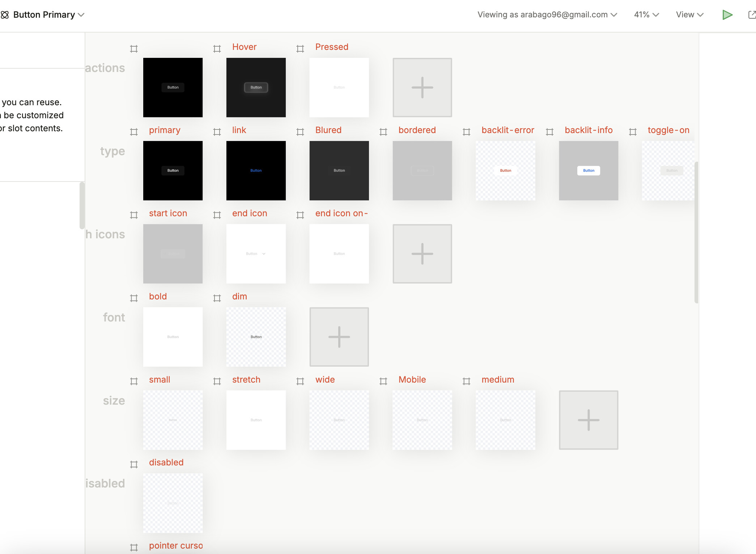Image resolution: width=756 pixels, height=554 pixels.
Task: Add new variant in size row
Action: 589,420
